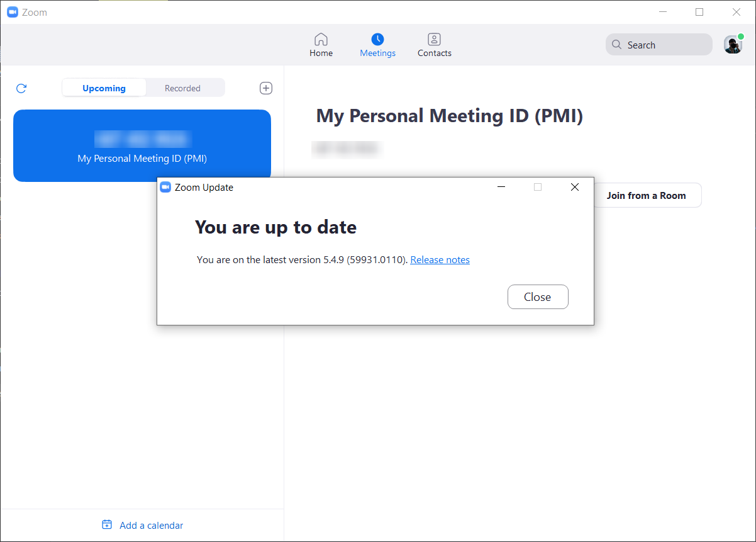Viewport: 756px width, 542px height.
Task: Select the Recorded tab
Action: tap(182, 88)
